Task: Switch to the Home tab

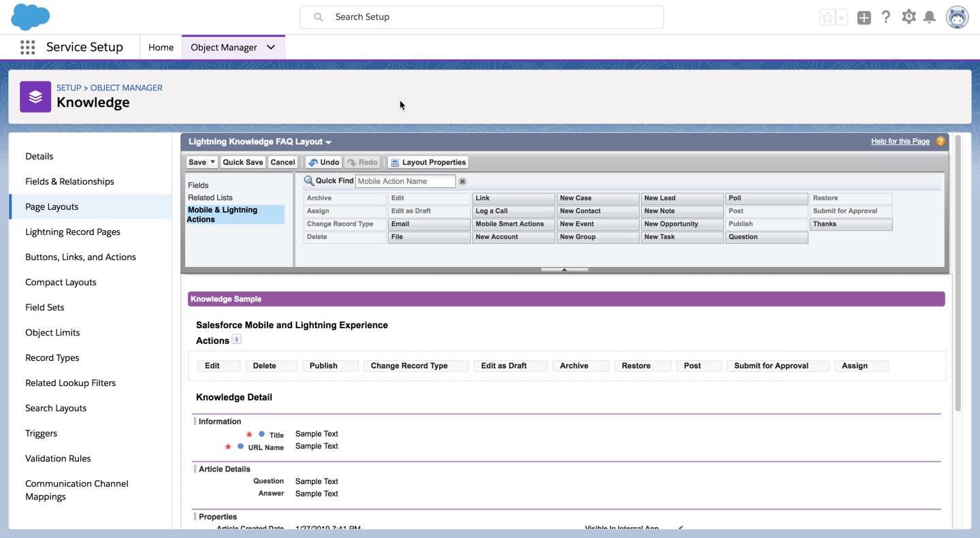Action: pyautogui.click(x=161, y=47)
